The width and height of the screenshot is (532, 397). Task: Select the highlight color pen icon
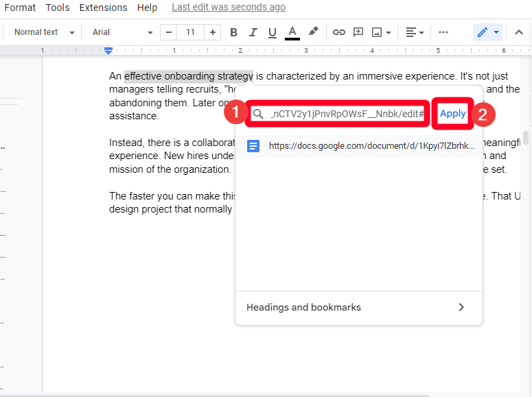[313, 32]
